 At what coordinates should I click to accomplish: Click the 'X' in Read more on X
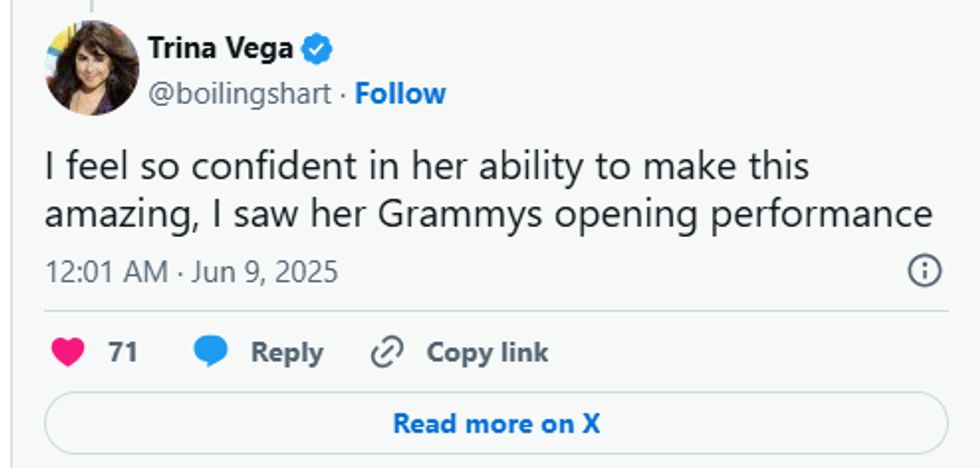click(591, 423)
